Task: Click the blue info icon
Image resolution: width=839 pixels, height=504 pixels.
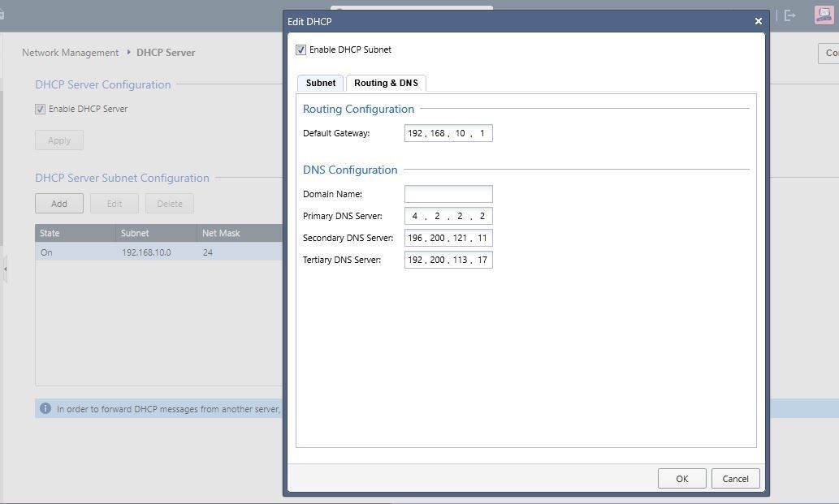Action: tap(45, 409)
